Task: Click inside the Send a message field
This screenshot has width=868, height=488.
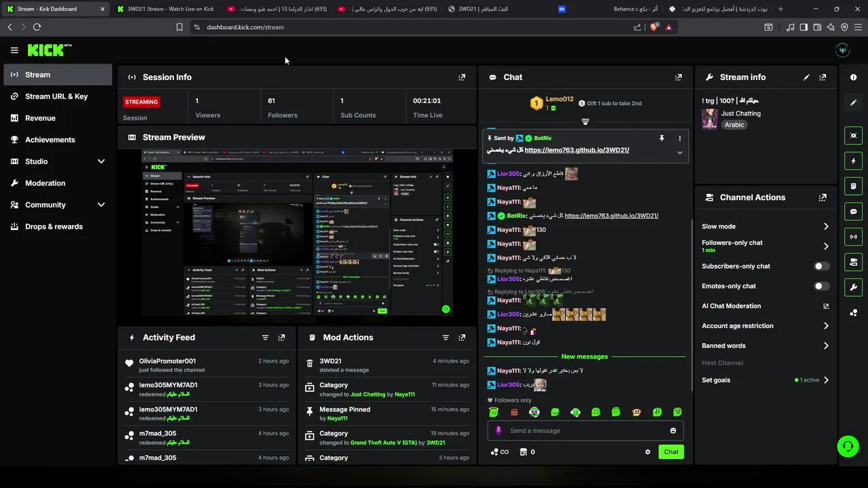Action: (x=585, y=430)
